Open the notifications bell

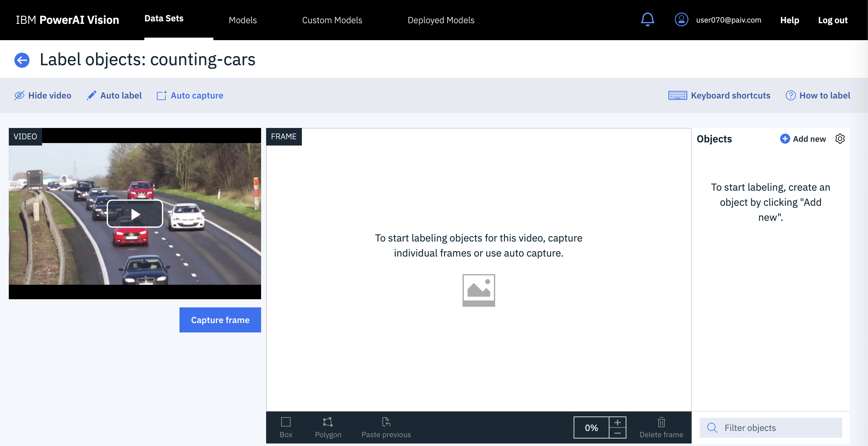click(x=647, y=19)
